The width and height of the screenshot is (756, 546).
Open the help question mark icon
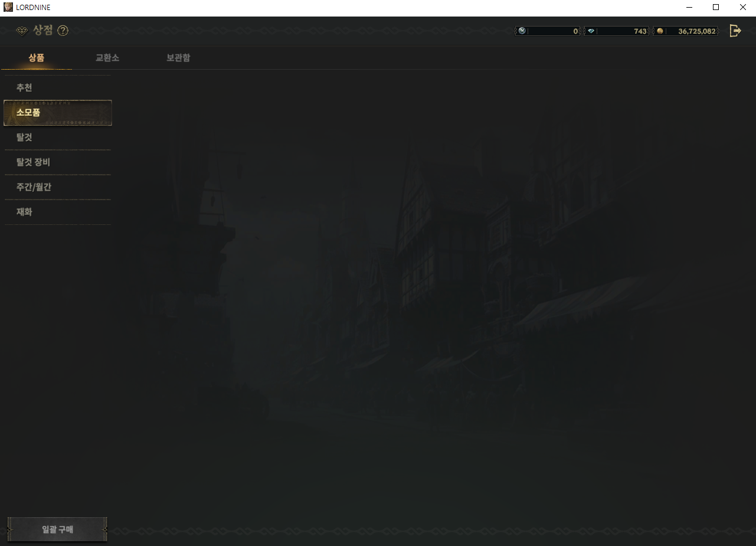coord(63,31)
